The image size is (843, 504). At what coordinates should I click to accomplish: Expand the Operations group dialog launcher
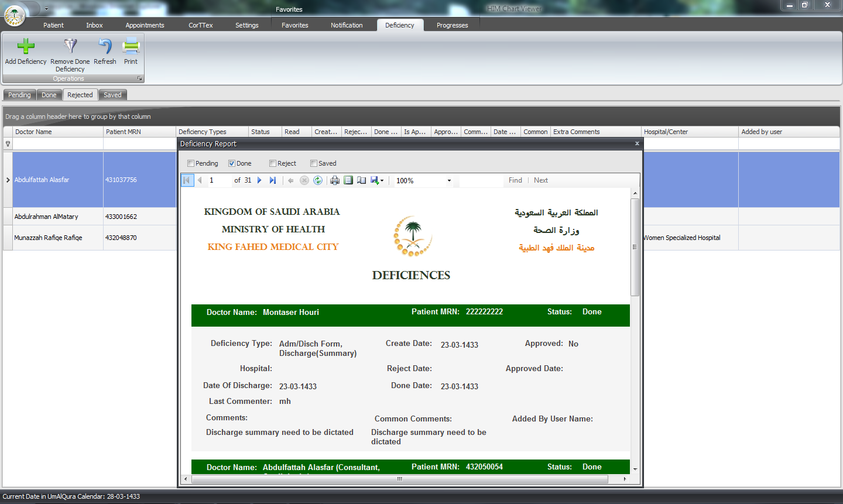point(139,78)
